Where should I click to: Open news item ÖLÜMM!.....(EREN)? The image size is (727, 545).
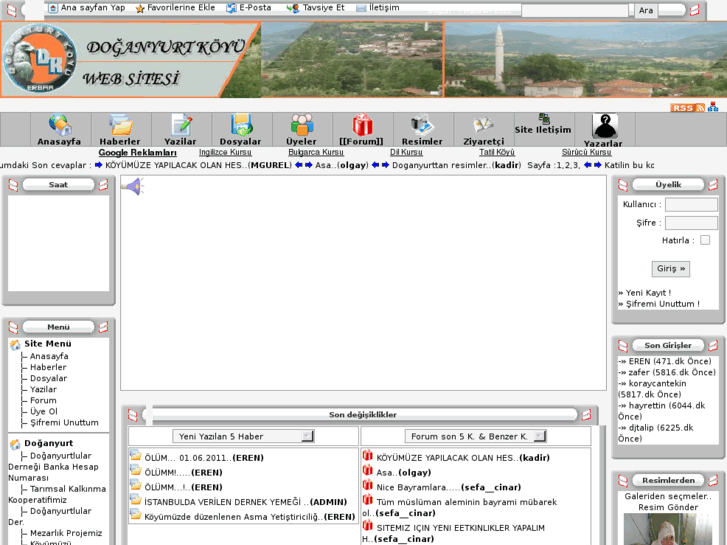(x=184, y=473)
